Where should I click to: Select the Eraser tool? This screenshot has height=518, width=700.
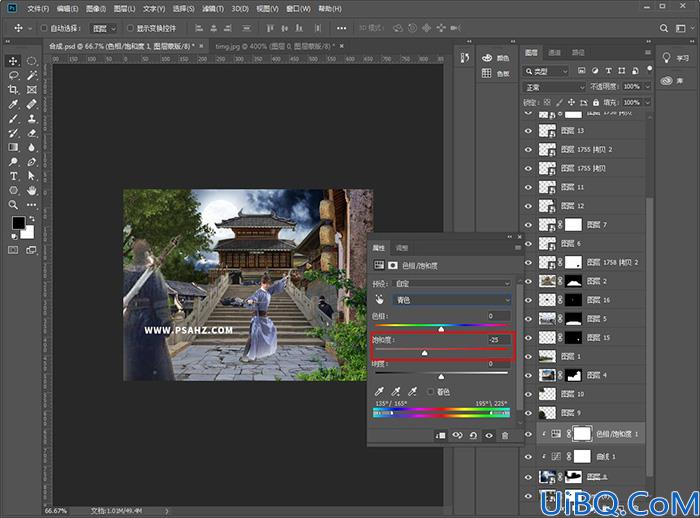pos(31,133)
